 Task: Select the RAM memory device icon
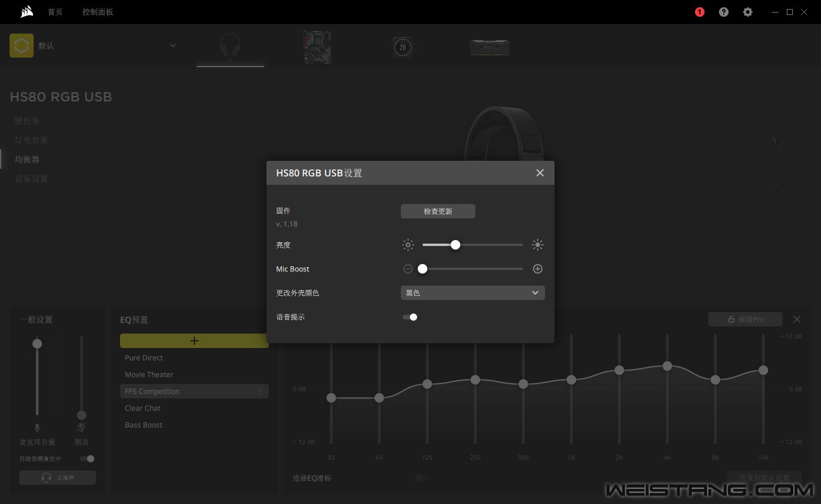pos(490,47)
